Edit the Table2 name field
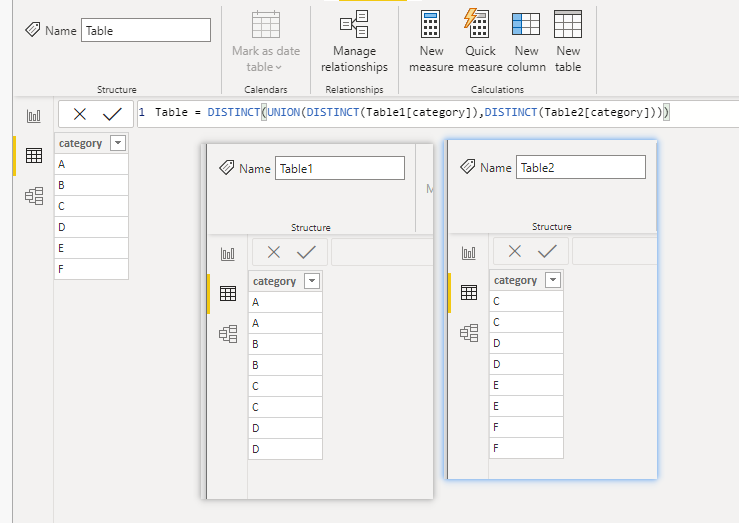The image size is (739, 523). click(581, 167)
